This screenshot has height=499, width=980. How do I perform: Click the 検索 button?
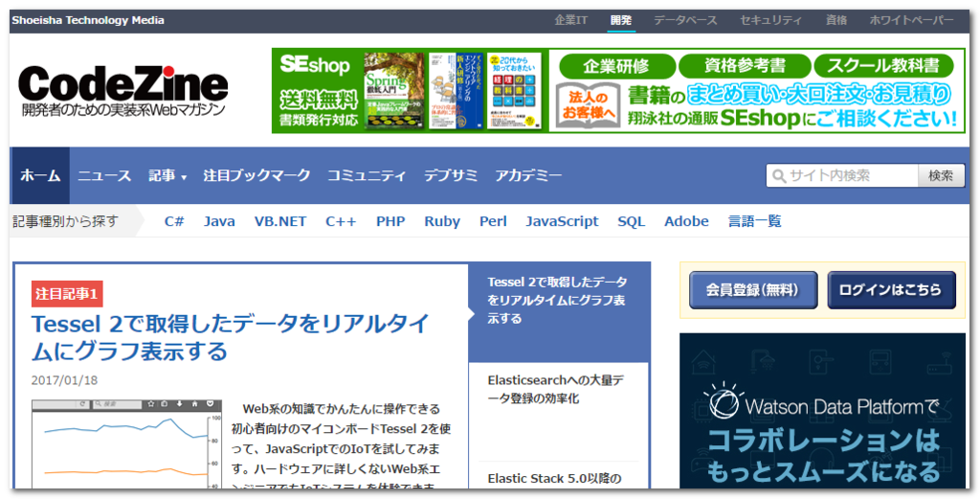coord(941,175)
